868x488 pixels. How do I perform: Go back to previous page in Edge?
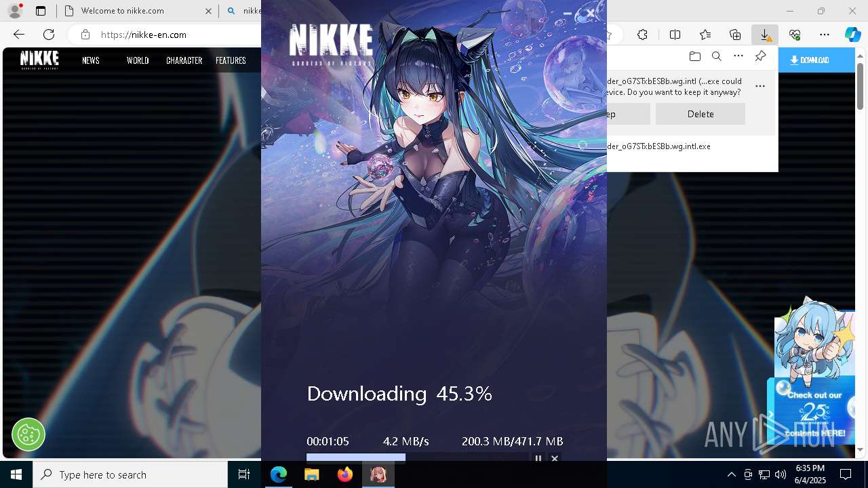(19, 35)
